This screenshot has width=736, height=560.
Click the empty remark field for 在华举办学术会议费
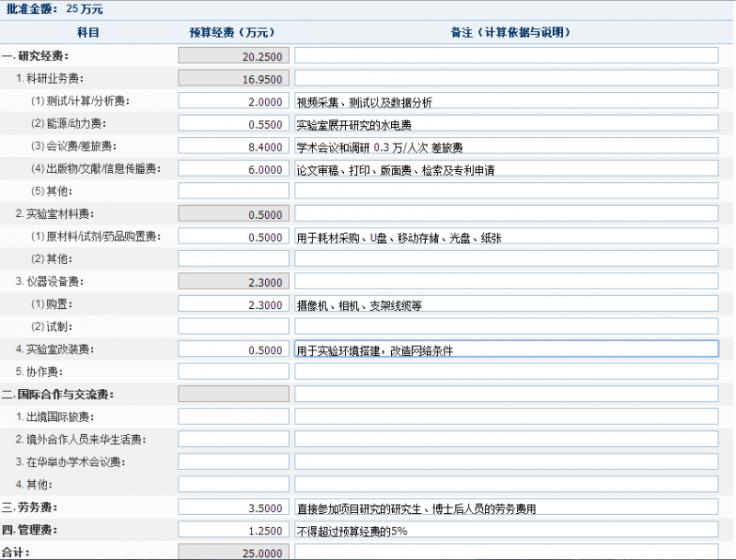click(x=506, y=462)
